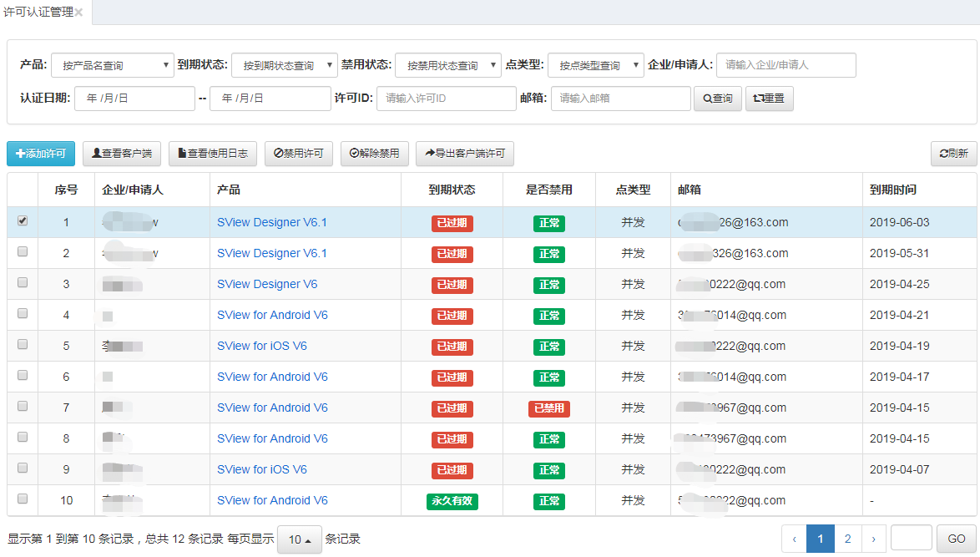The width and height of the screenshot is (980, 557).
Task: Uncheck the checkbox for row 1
Action: 23,220
